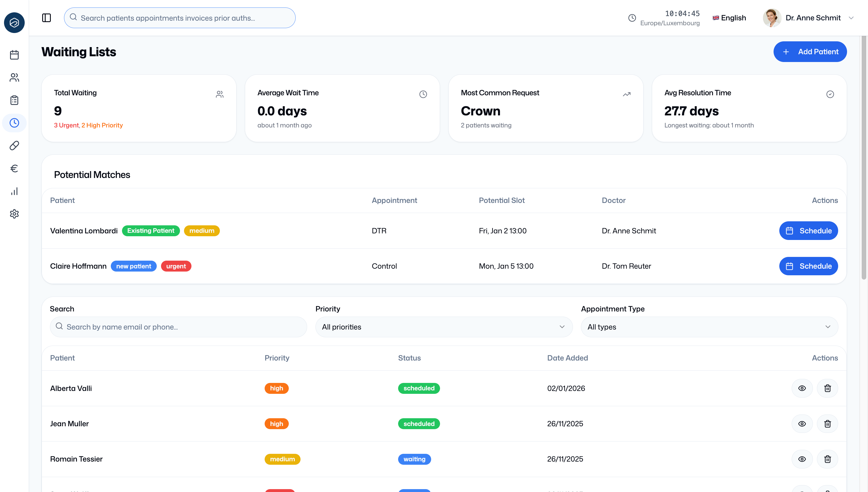Select the Waiting Lists clock icon
This screenshot has width=868, height=492.
[x=14, y=123]
